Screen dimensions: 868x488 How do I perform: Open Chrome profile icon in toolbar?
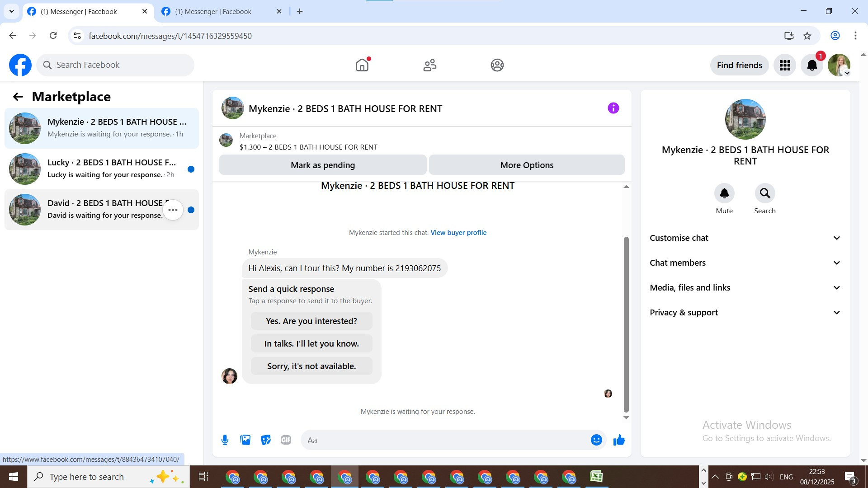835,36
